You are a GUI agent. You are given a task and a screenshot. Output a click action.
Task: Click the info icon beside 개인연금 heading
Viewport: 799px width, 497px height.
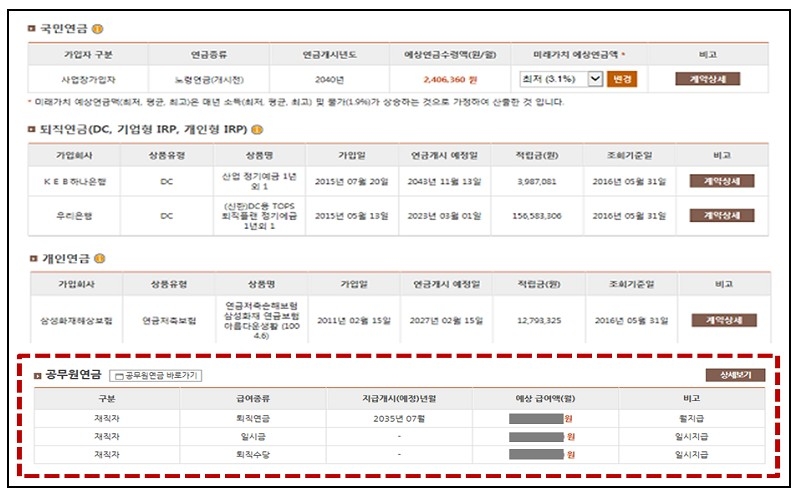point(100,258)
